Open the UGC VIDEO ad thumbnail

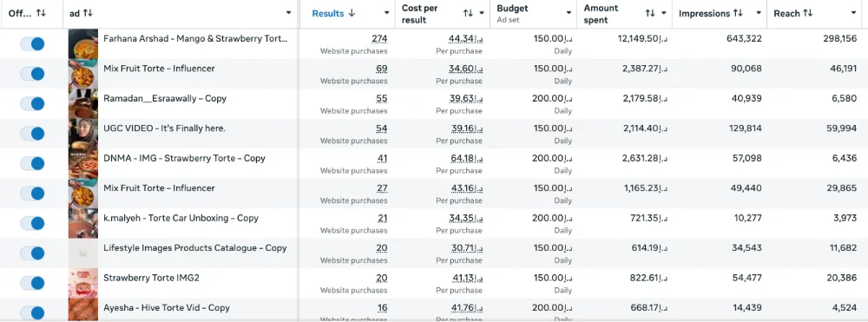click(83, 134)
